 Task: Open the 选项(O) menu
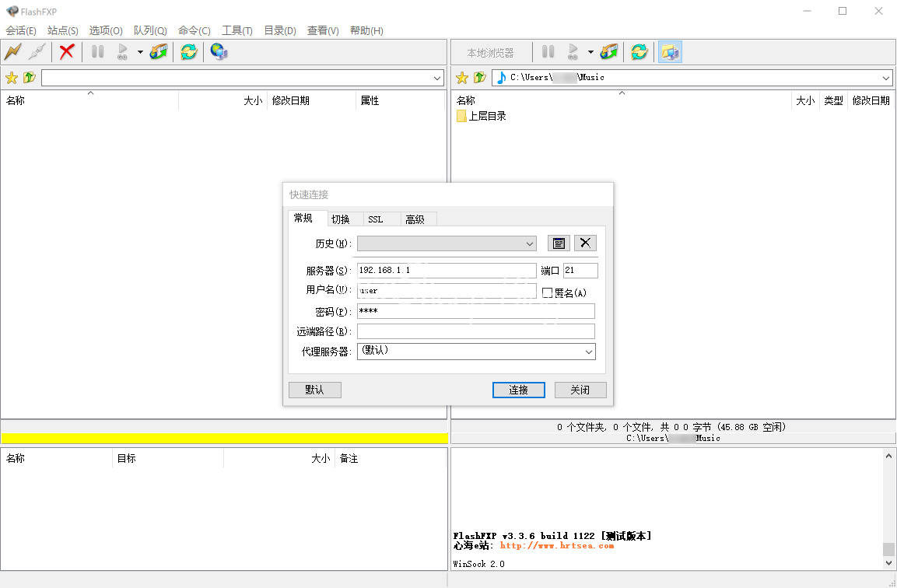[106, 30]
